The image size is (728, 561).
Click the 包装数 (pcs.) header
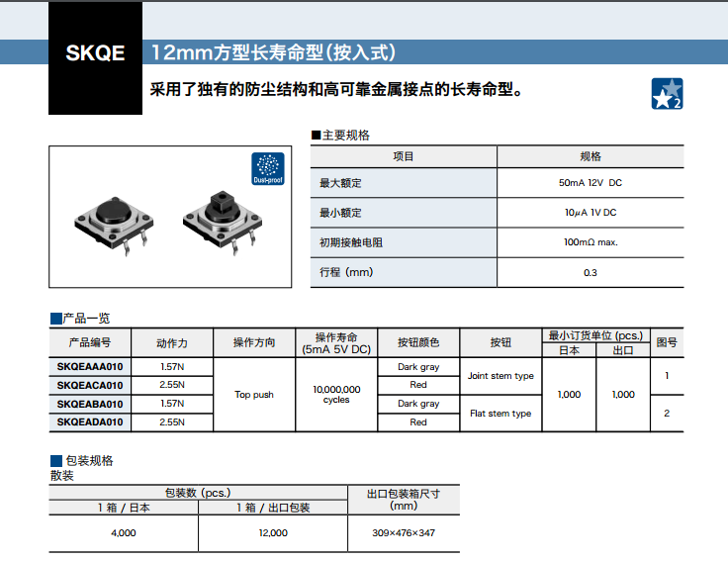coord(198,493)
